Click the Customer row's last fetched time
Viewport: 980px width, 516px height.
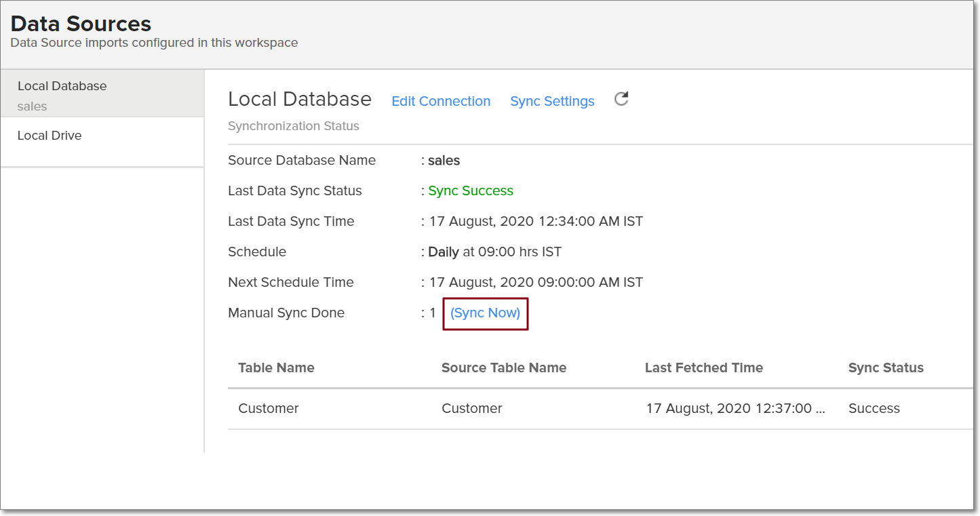pos(735,409)
